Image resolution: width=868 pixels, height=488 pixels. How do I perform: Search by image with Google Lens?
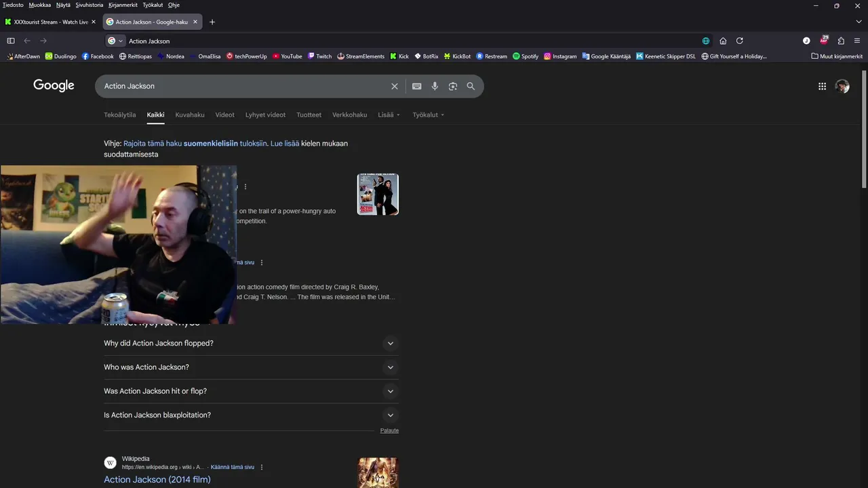tap(452, 86)
